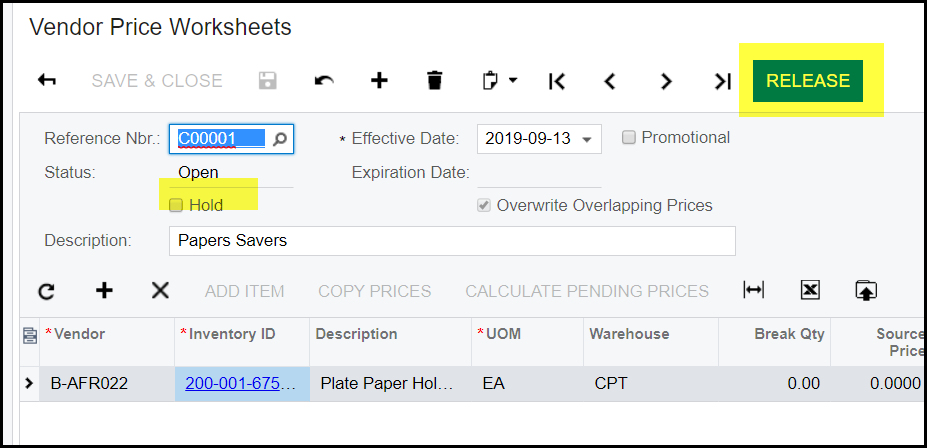
Task: Go to previous record arrow
Action: 610,82
